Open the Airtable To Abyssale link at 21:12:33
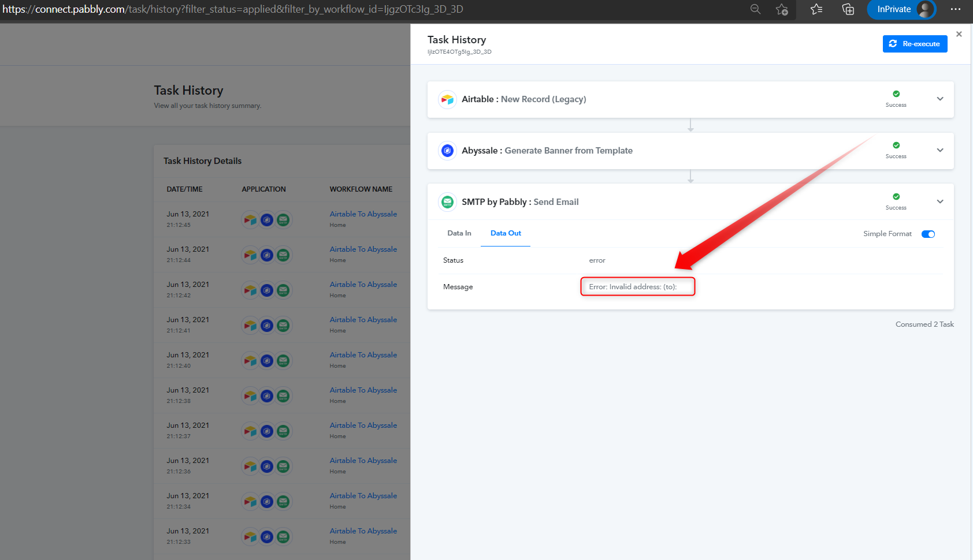The width and height of the screenshot is (973, 560). [x=363, y=531]
